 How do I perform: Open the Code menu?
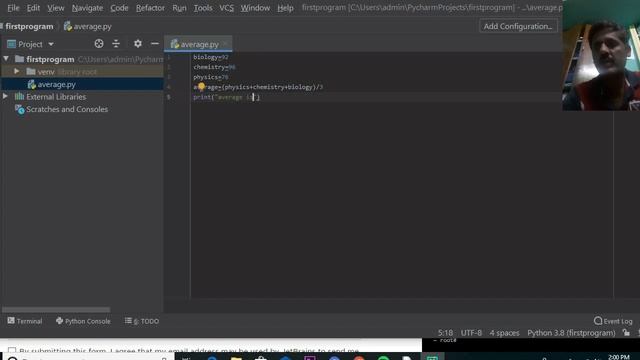(x=119, y=8)
